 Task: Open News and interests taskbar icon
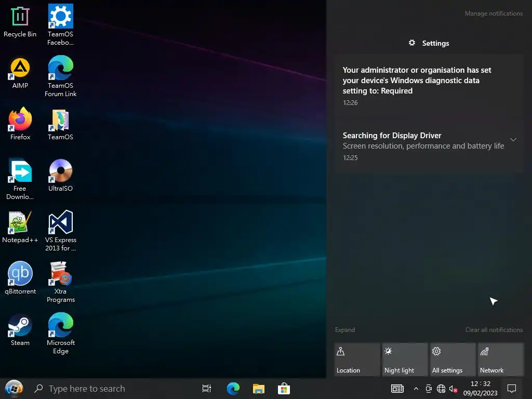pyautogui.click(x=397, y=389)
